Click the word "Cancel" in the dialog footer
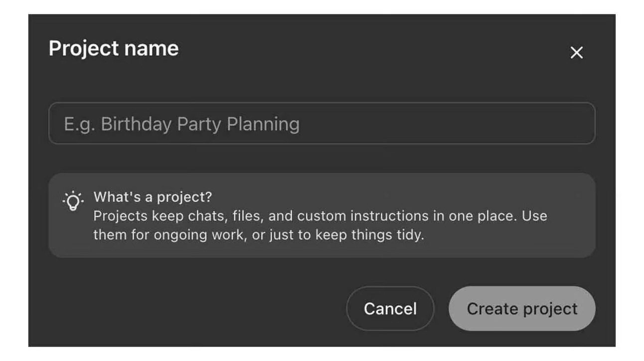The image size is (644, 361). pyautogui.click(x=390, y=309)
